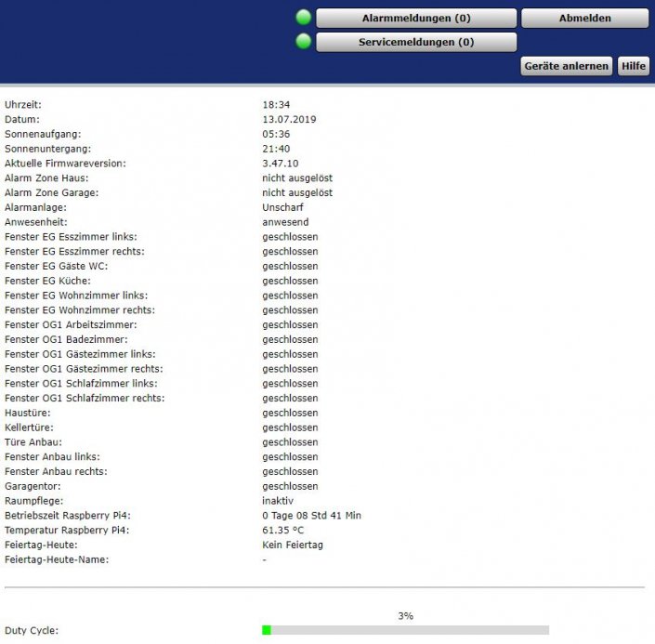Click the Aktuelle Firmwareversion value 3.47.10
Viewport: 655px width, 644px height.
click(x=281, y=164)
